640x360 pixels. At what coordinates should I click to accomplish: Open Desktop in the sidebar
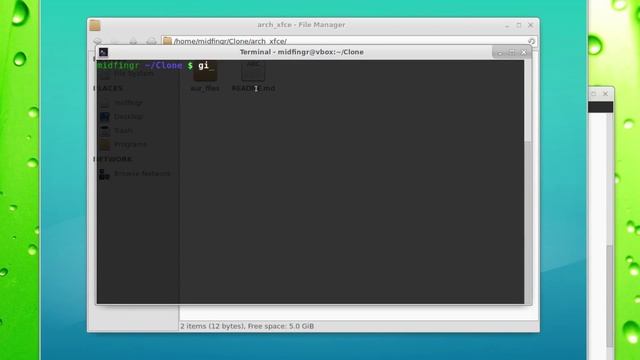click(x=122, y=117)
